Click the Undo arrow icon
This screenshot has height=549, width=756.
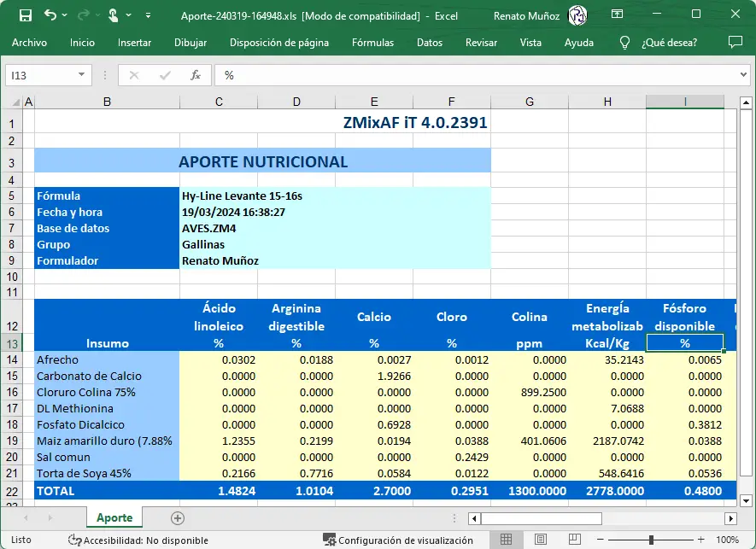(x=50, y=15)
